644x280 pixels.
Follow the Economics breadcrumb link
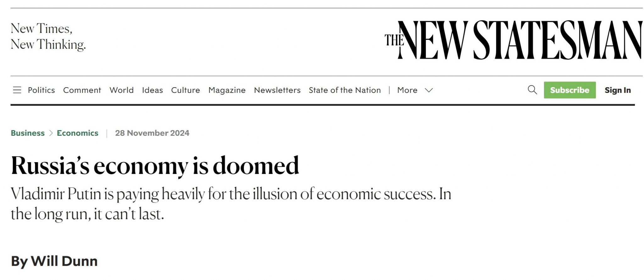(x=77, y=133)
